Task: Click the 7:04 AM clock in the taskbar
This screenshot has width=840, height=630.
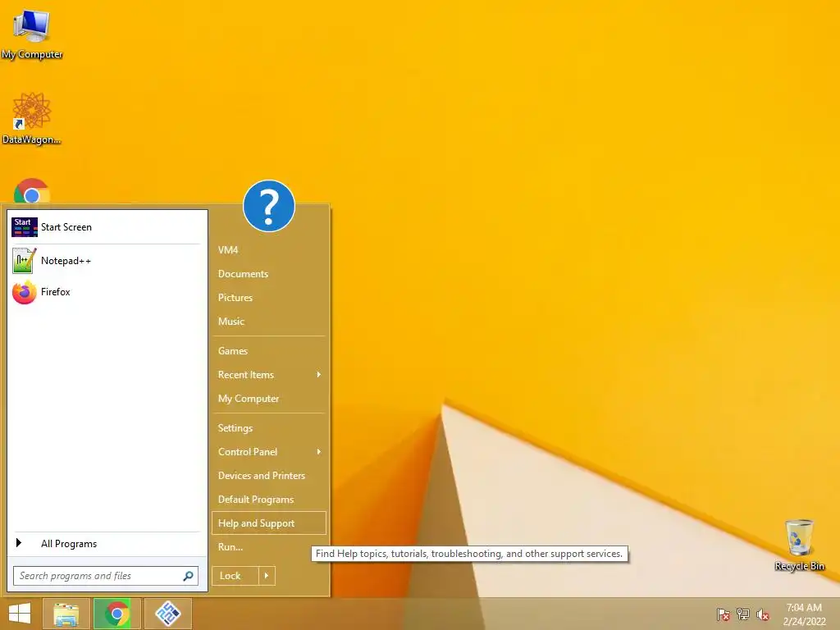Action: (804, 608)
